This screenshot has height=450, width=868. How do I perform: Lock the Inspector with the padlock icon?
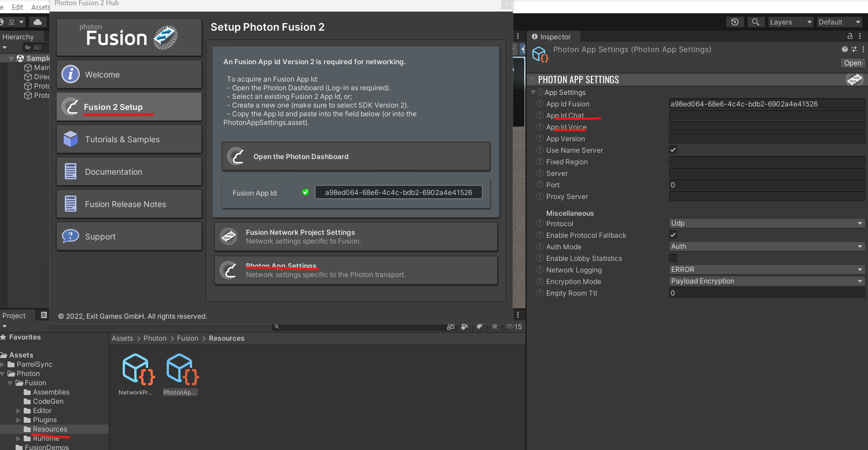pyautogui.click(x=849, y=36)
